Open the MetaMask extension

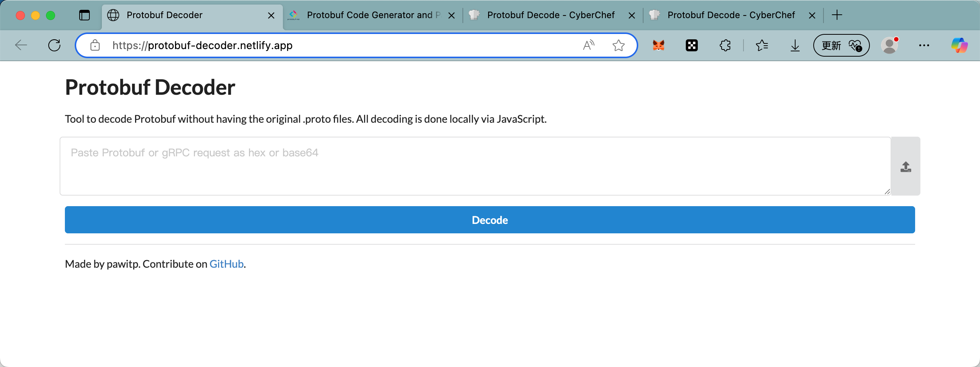point(658,45)
